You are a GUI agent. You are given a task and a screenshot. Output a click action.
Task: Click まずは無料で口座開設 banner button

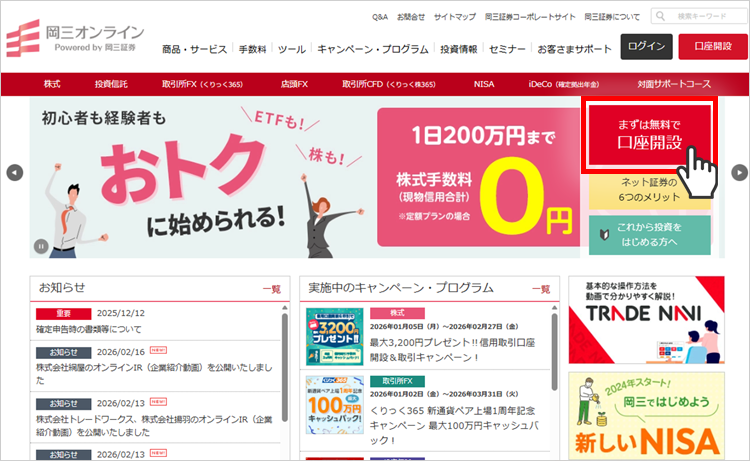[x=650, y=135]
